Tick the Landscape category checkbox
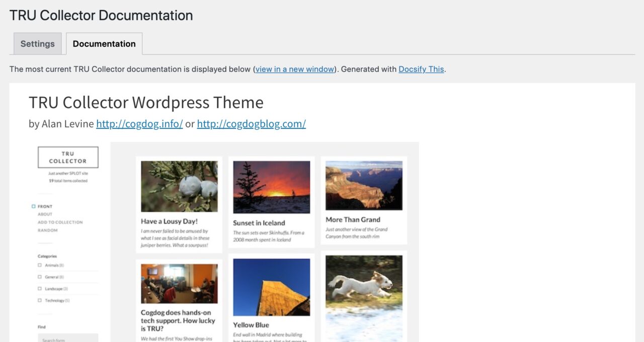 40,289
